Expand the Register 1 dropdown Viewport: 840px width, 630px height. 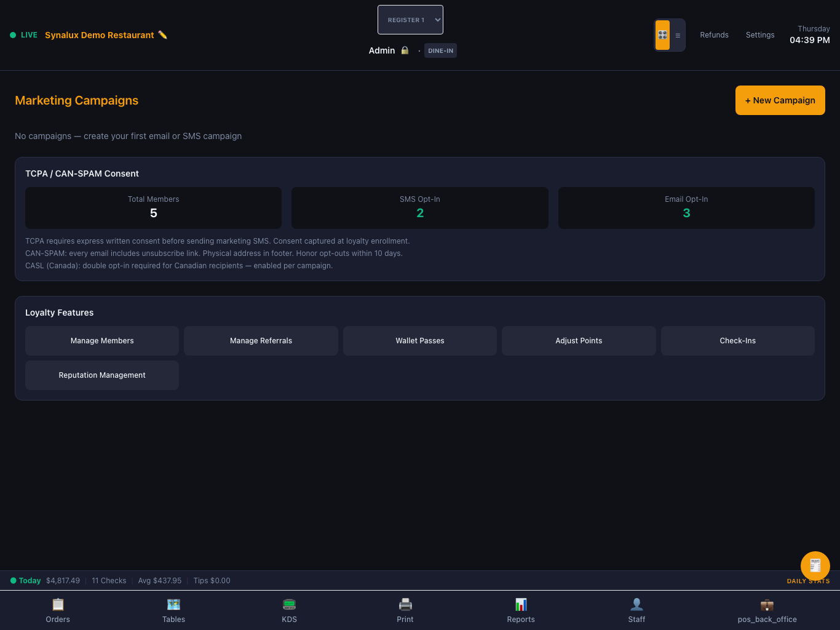[x=410, y=20]
